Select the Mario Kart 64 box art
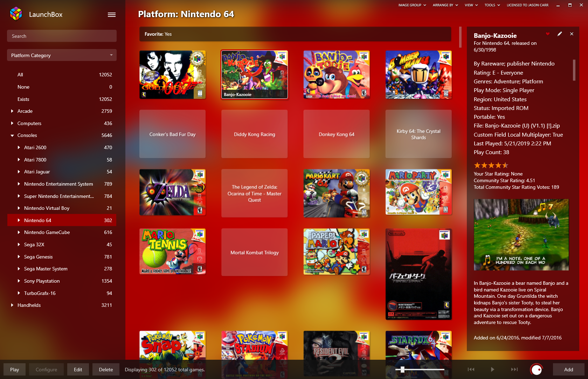This screenshot has width=588, height=379. click(337, 193)
